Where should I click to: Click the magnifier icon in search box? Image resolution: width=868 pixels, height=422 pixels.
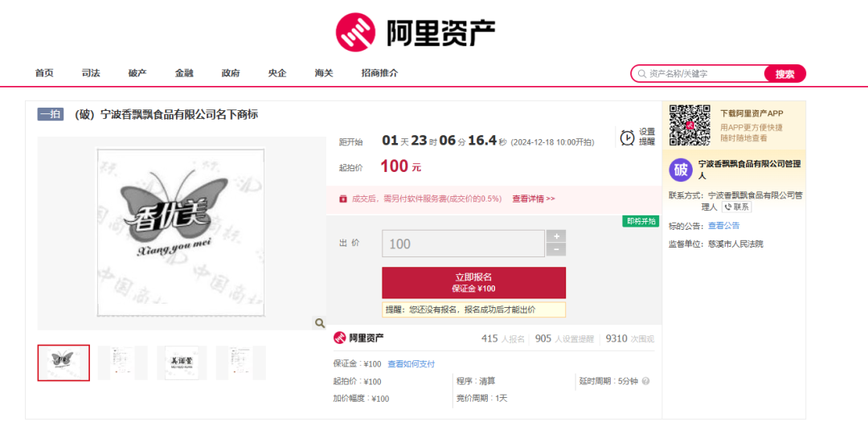[641, 74]
